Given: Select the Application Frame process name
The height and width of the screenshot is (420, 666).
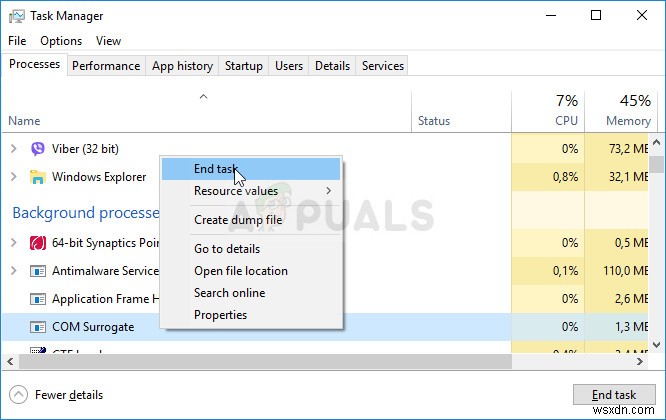Looking at the screenshot, I should [x=105, y=299].
